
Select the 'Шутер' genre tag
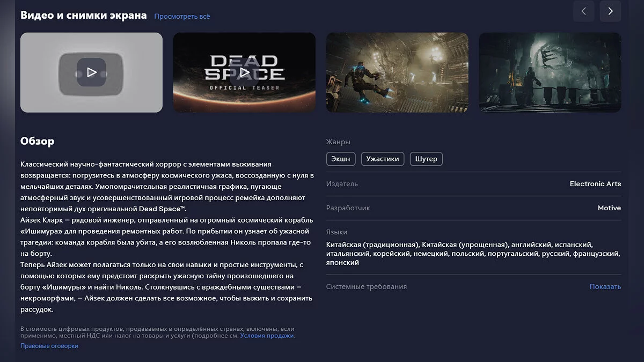426,159
